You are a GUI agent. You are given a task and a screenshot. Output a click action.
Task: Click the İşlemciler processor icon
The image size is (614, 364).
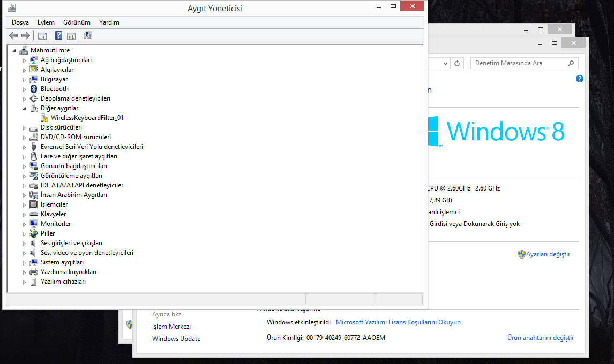pos(34,204)
